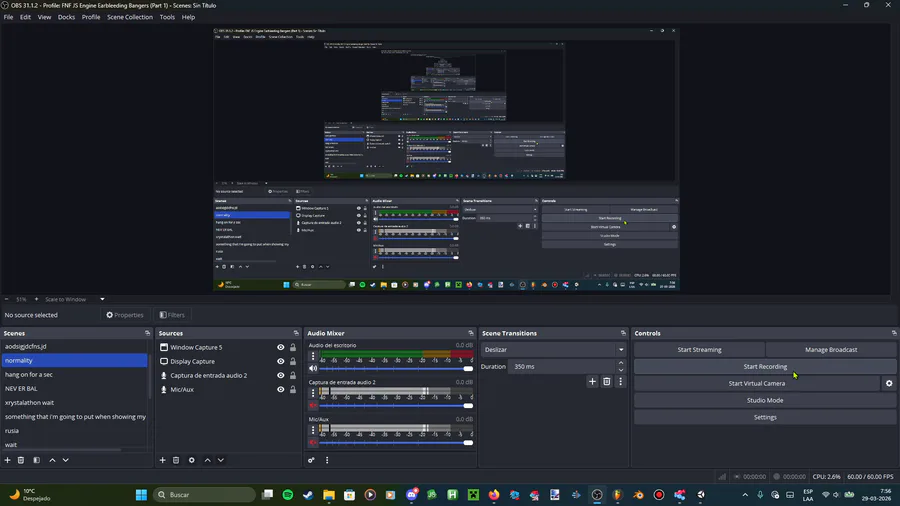The image size is (900, 506).
Task: Move scene up with Scenes up arrow
Action: pos(52,460)
